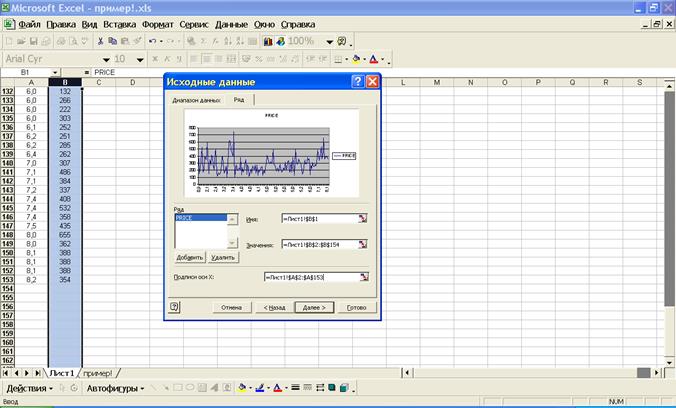Click the first sheet navigation arrow

click(6, 373)
